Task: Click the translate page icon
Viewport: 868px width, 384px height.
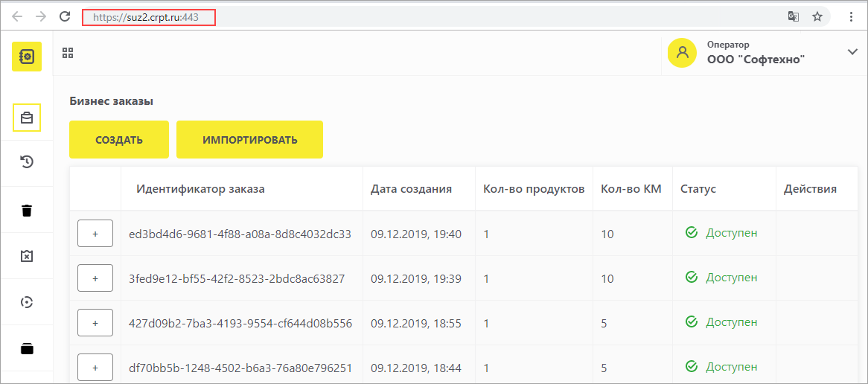Action: 794,16
